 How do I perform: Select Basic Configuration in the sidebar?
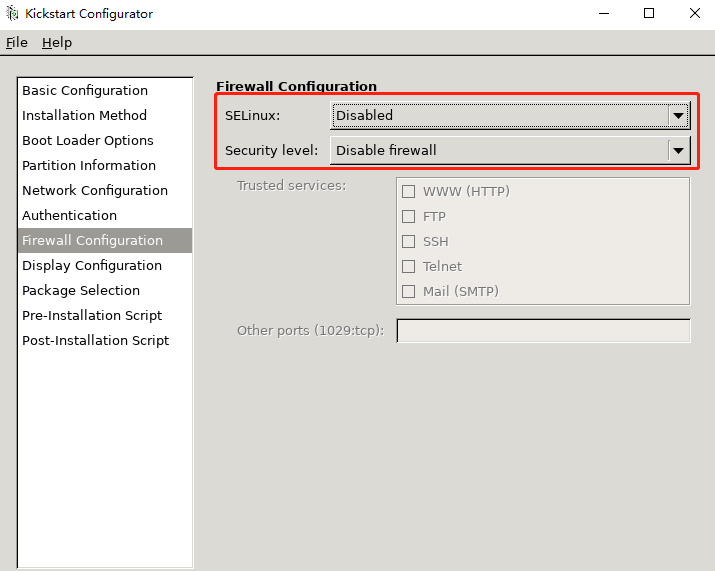click(x=105, y=90)
